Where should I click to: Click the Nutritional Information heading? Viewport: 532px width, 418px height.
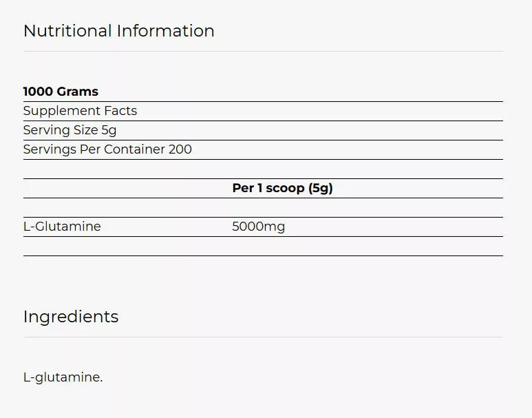[x=118, y=31]
